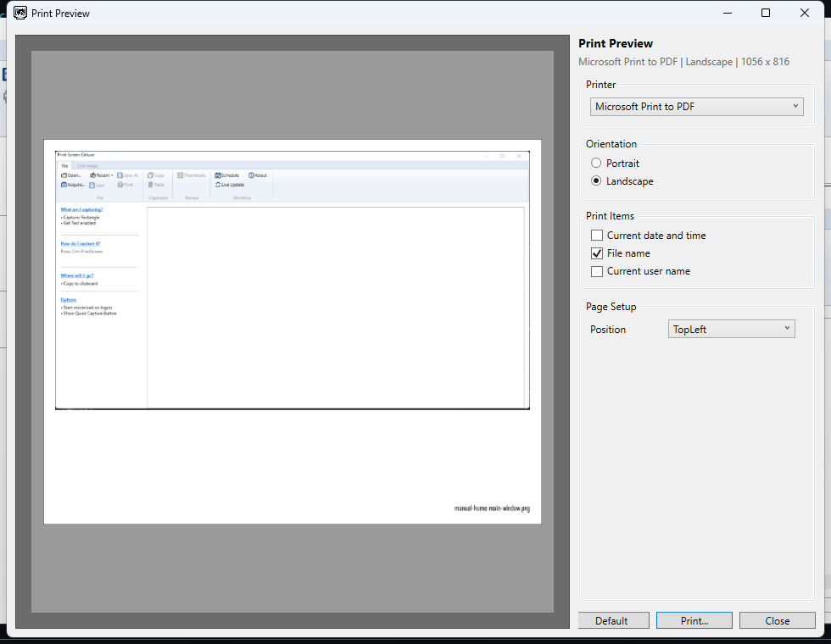
Task: Click the Print Preview heading text
Action: (x=616, y=43)
